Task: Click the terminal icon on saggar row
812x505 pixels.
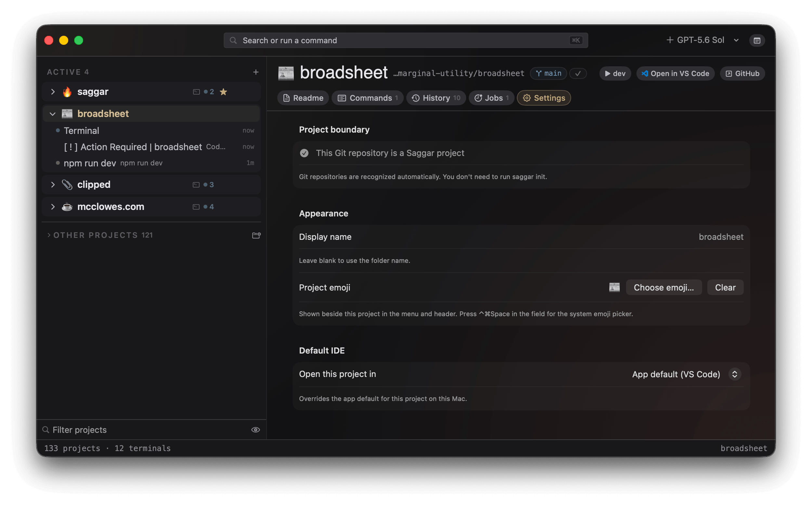Action: tap(197, 92)
